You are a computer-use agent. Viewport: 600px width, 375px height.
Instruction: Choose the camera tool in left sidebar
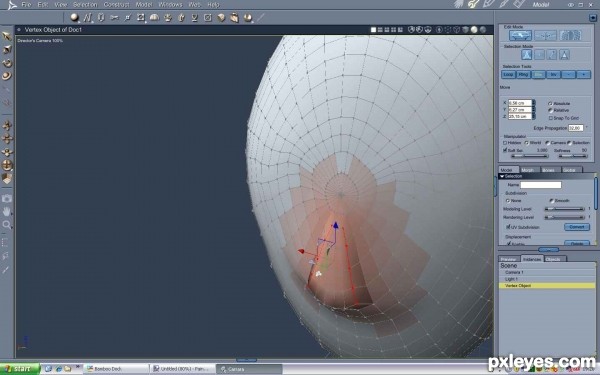point(7,198)
